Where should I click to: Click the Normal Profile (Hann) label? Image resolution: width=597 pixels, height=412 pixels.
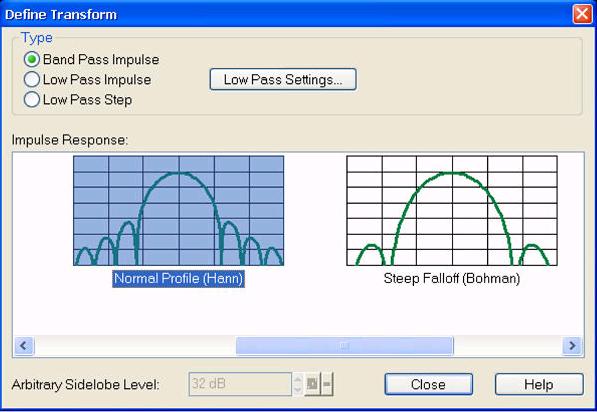[179, 278]
